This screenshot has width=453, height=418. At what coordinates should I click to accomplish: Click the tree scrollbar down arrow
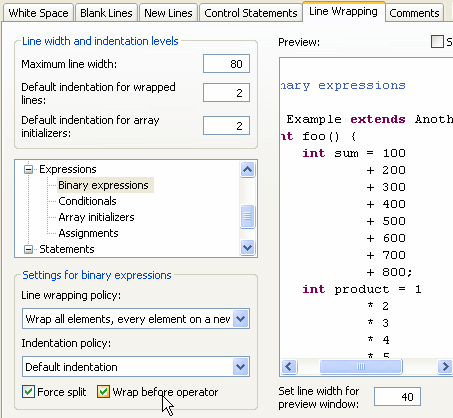(247, 248)
